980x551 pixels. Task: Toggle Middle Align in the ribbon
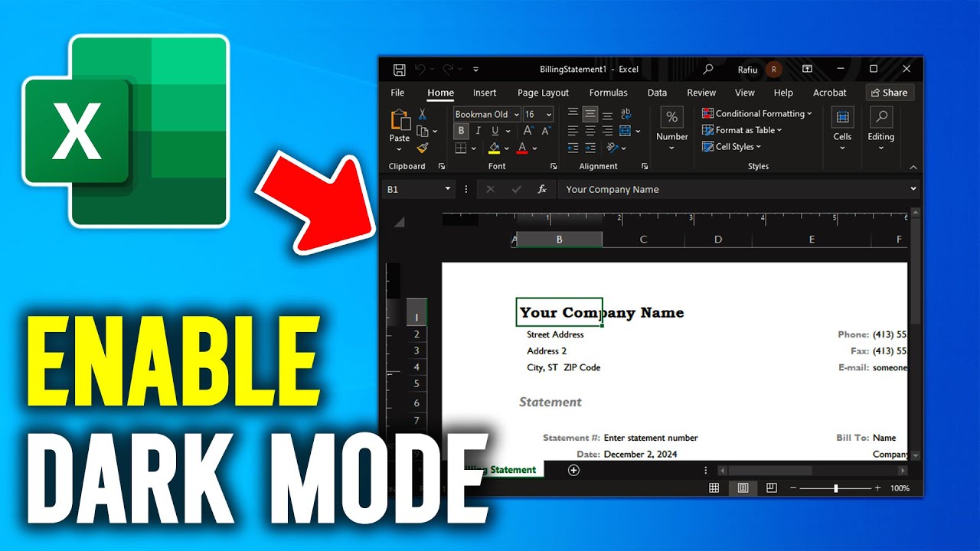tap(590, 114)
